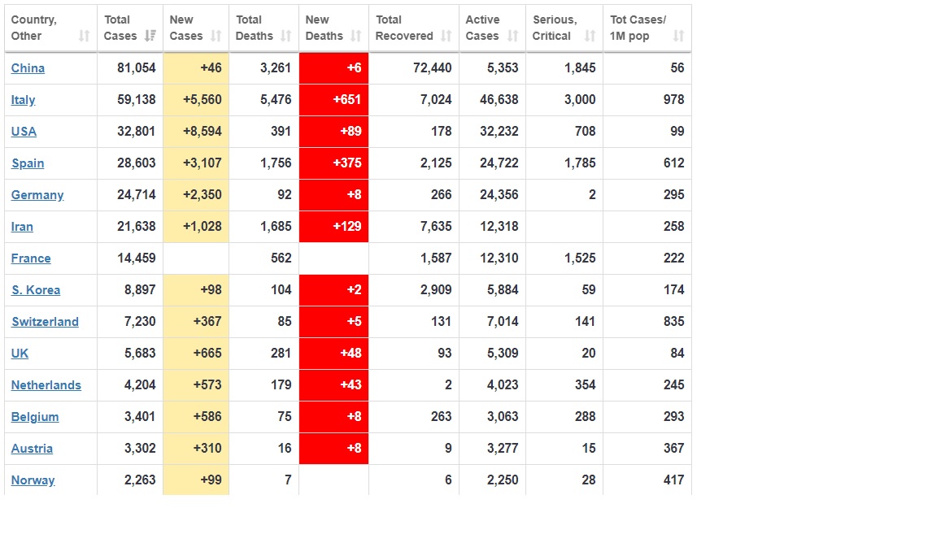932x560 pixels.
Task: Select Austria's cases per million 367
Action: (674, 449)
